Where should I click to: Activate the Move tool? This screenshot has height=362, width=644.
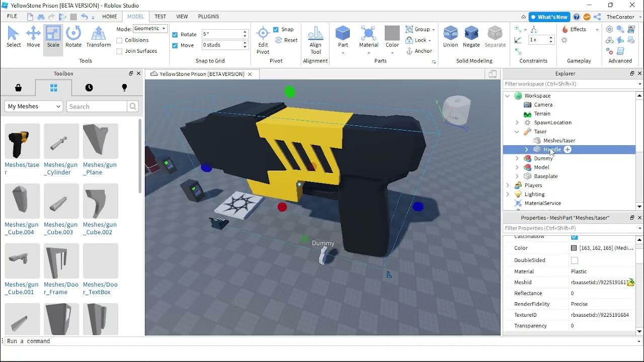click(x=33, y=37)
